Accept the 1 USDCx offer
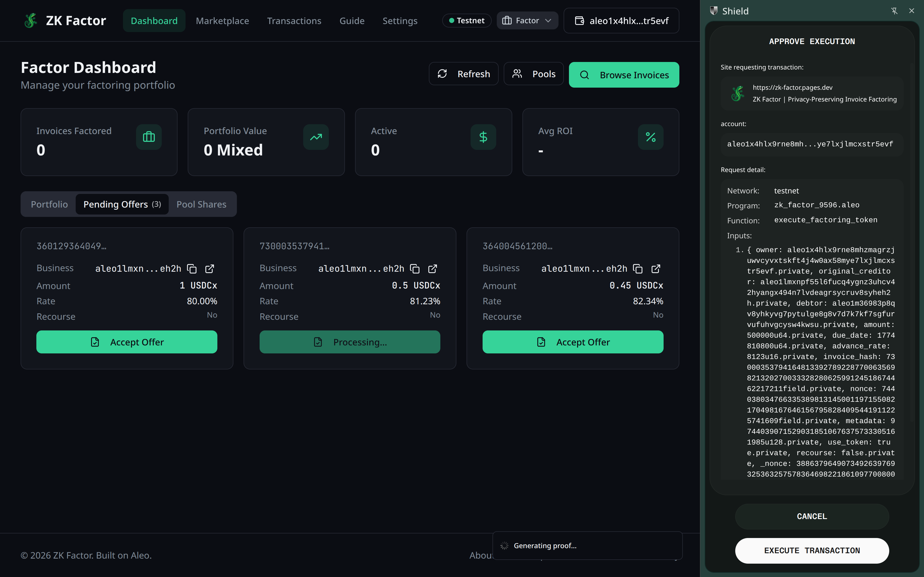The width and height of the screenshot is (924, 577). coord(127,342)
